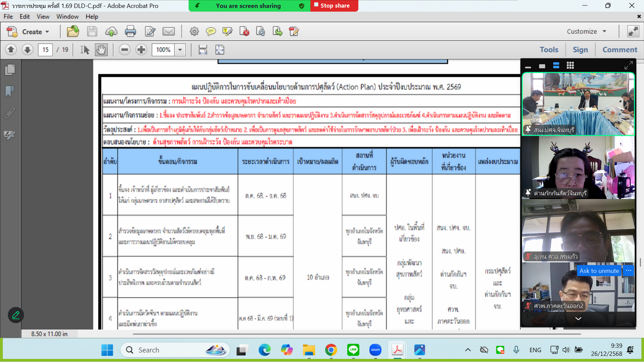
Task: Expand the Customize dropdown
Action: [604, 32]
